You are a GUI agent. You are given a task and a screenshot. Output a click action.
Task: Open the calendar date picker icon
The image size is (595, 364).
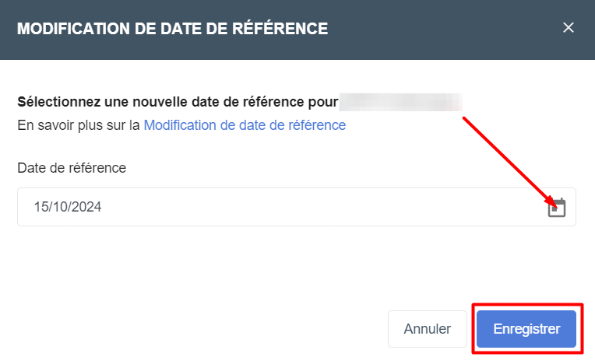[x=557, y=208]
